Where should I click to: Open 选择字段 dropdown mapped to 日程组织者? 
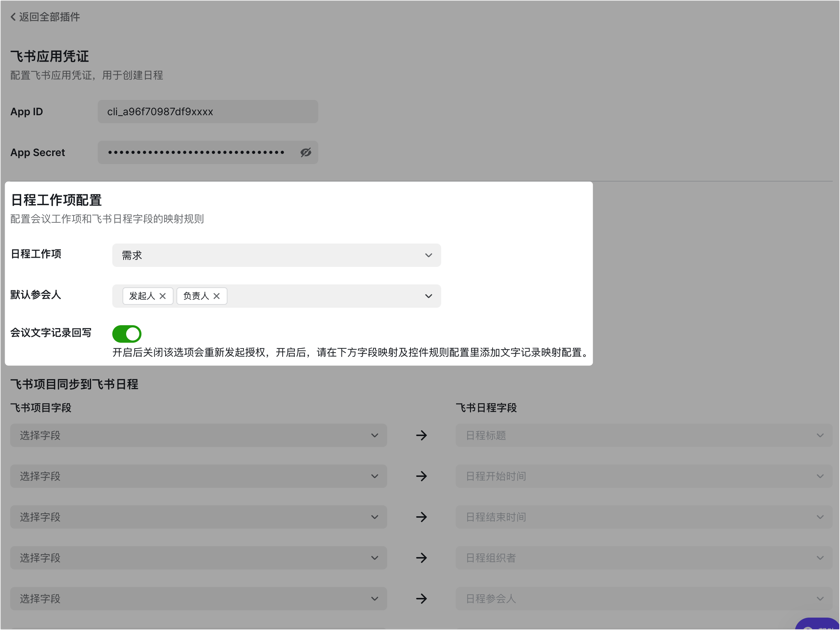click(198, 558)
